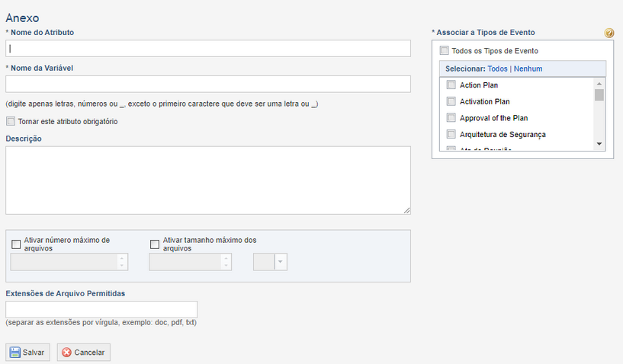Tick the Arquitetura de Segurança checkbox
Viewport: 623px width, 364px height.
451,134
